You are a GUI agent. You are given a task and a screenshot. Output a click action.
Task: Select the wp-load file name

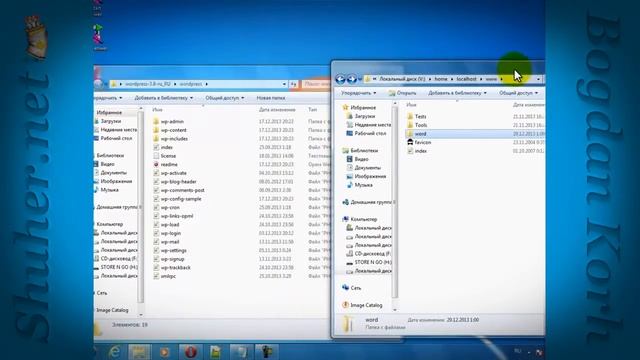click(170, 225)
